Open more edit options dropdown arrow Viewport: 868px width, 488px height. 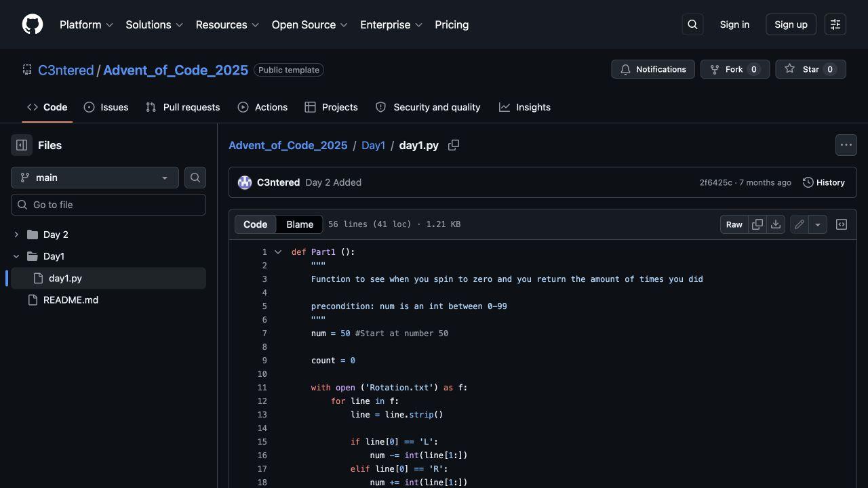[818, 224]
